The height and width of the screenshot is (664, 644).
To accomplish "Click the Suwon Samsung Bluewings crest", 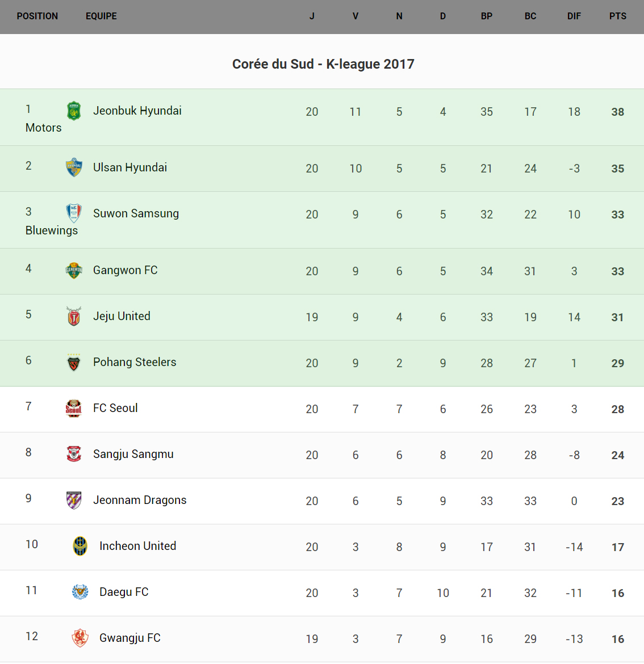I will [x=74, y=213].
